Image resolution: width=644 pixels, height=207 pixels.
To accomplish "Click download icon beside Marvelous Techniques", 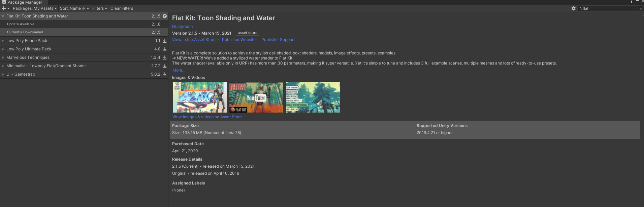I will pos(165,57).
